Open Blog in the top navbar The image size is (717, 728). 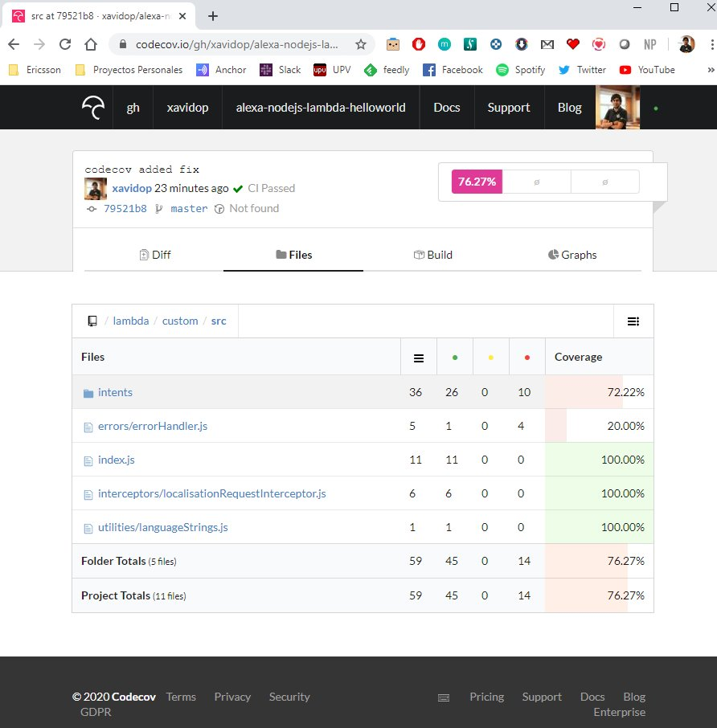[569, 107]
